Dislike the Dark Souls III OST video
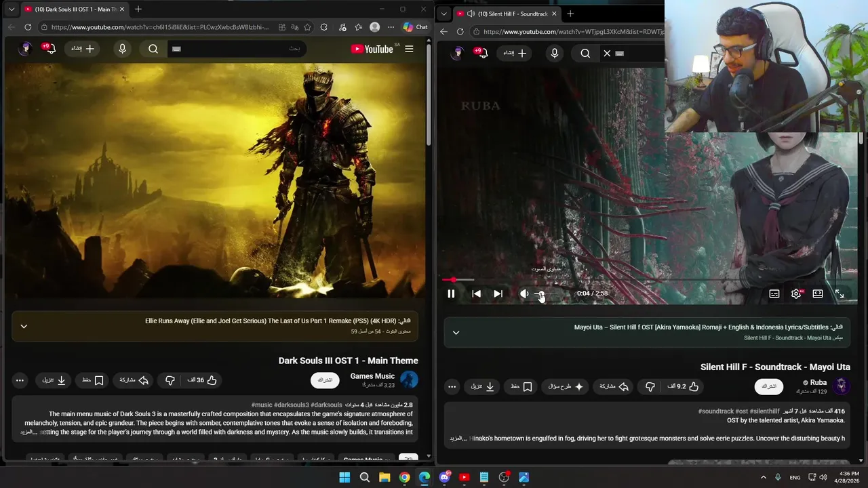 tap(170, 380)
